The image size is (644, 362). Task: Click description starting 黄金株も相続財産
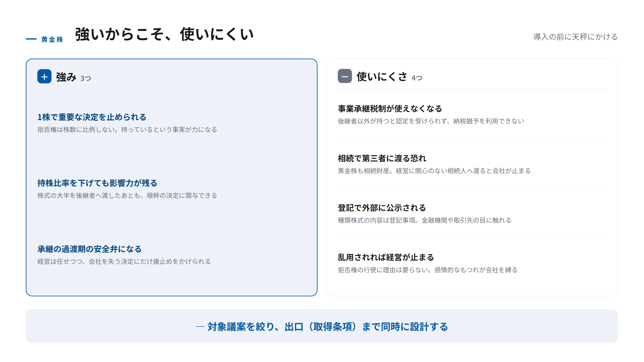pyautogui.click(x=434, y=171)
